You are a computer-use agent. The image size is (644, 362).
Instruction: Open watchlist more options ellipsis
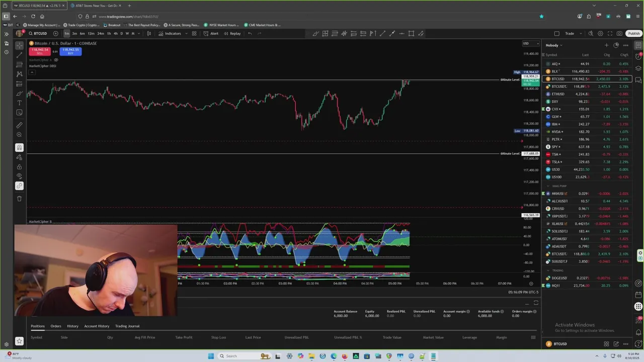click(626, 45)
